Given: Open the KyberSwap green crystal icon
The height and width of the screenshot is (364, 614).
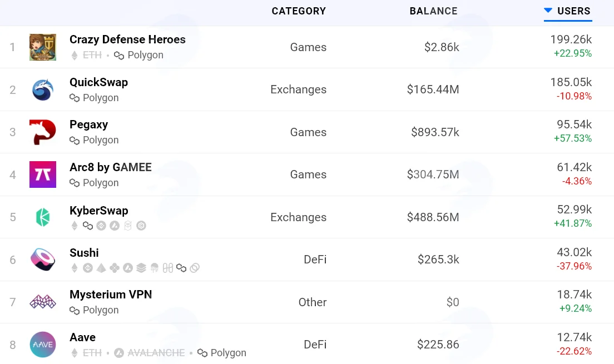Looking at the screenshot, I should [43, 217].
